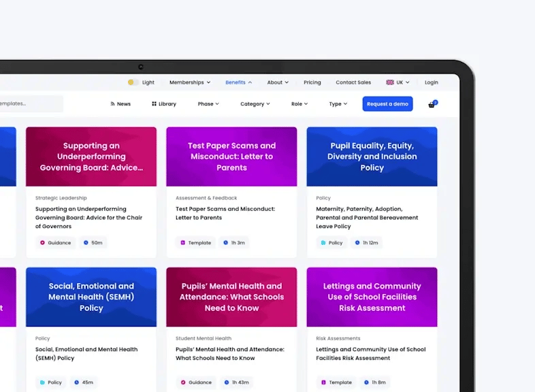Viewport: 535px width, 392px height.
Task: Go to the Pricing page
Action: (312, 82)
